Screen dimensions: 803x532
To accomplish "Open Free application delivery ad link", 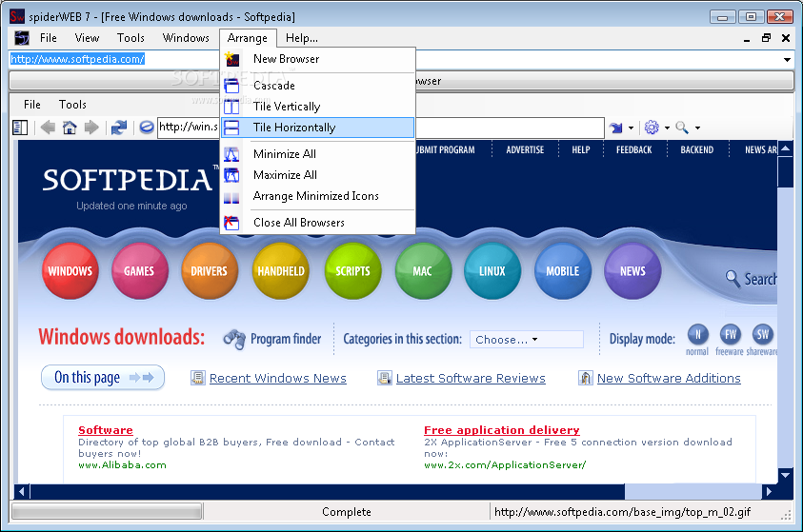I will [502, 430].
